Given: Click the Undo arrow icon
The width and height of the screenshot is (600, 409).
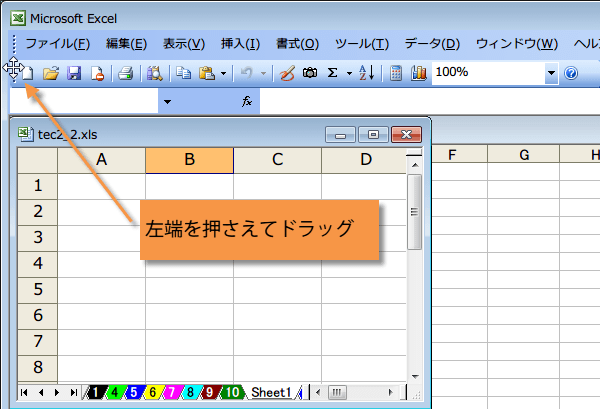Looking at the screenshot, I should pyautogui.click(x=247, y=73).
